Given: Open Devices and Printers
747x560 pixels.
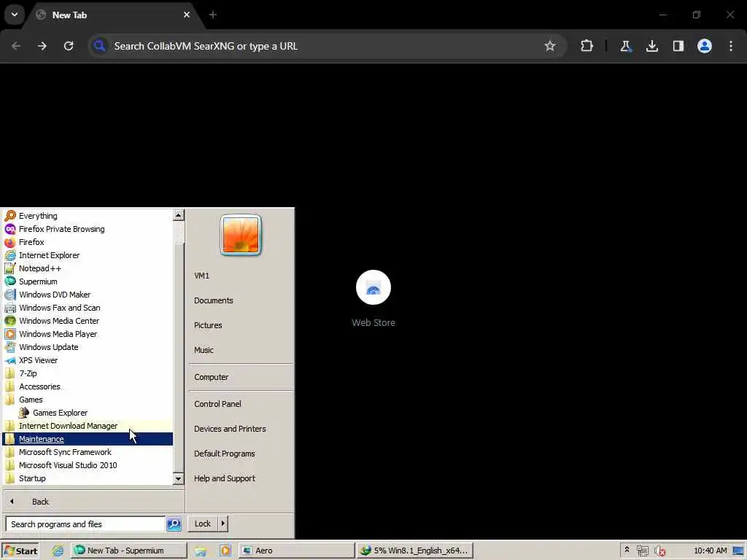Looking at the screenshot, I should pyautogui.click(x=241, y=429).
